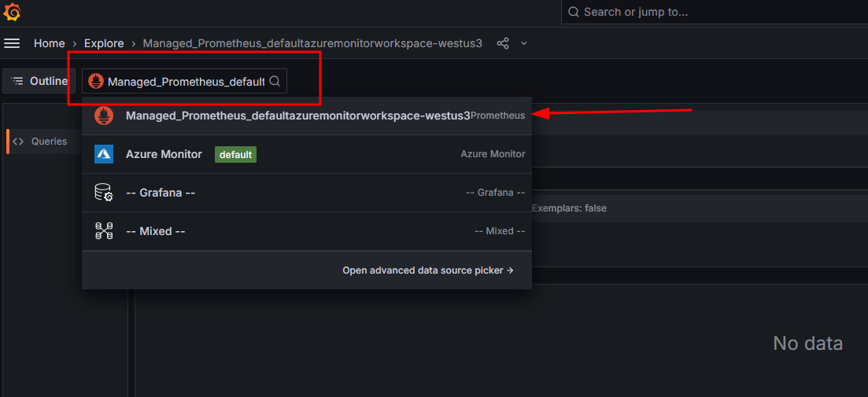This screenshot has height=397, width=868.
Task: Click the data source picker input
Action: coord(184,81)
